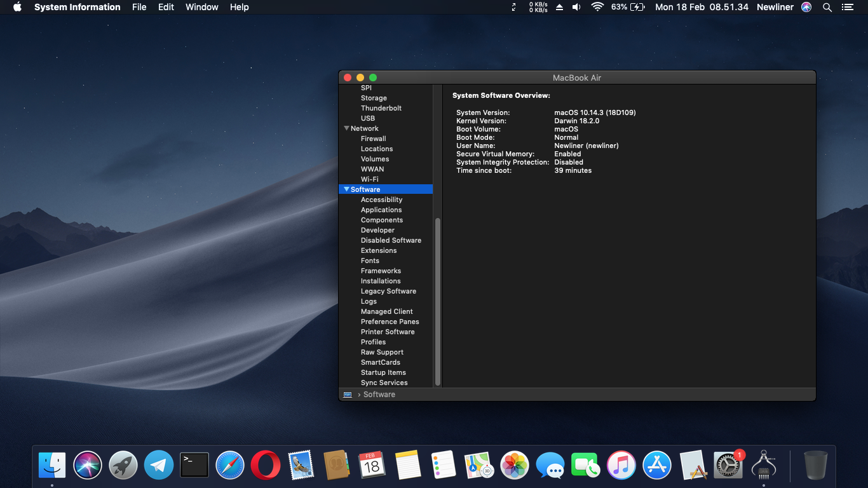Screen dimensions: 868x488
Task: Open the Edit menu
Action: click(x=166, y=7)
